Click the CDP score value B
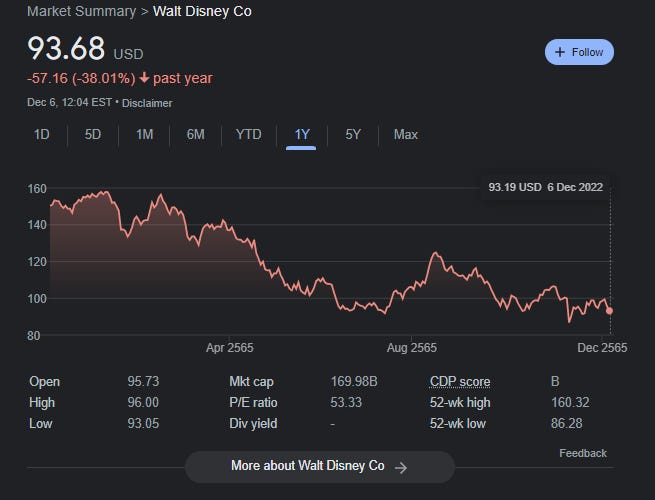Screen dimensions: 655x500 click(555, 382)
